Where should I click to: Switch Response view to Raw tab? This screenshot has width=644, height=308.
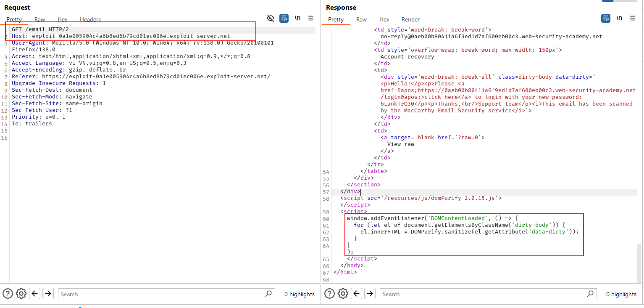click(x=361, y=19)
